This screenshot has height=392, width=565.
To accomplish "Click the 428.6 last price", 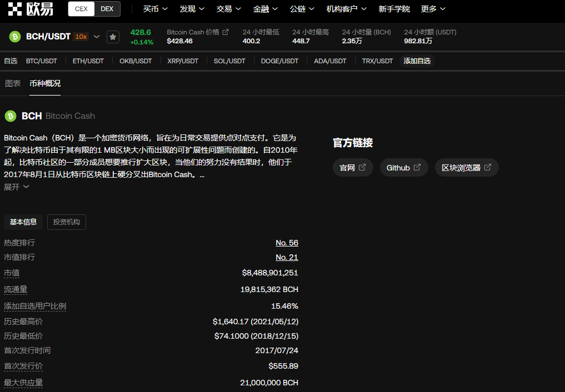I will (x=141, y=32).
